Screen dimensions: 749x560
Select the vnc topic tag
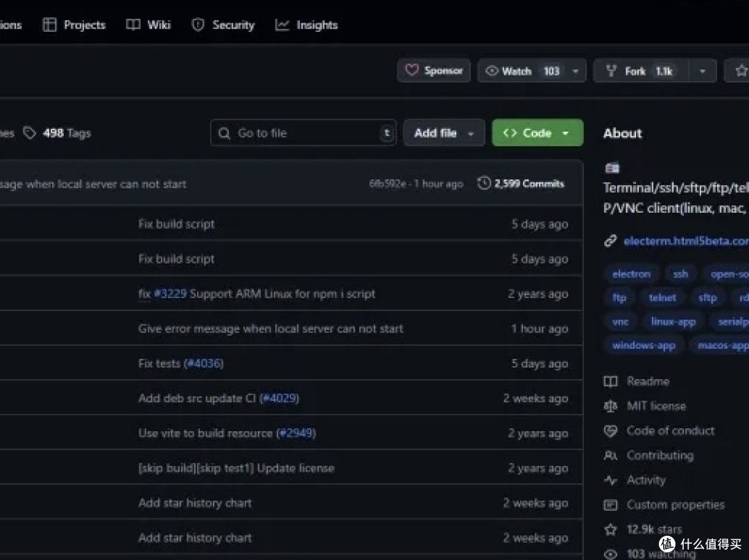point(620,322)
